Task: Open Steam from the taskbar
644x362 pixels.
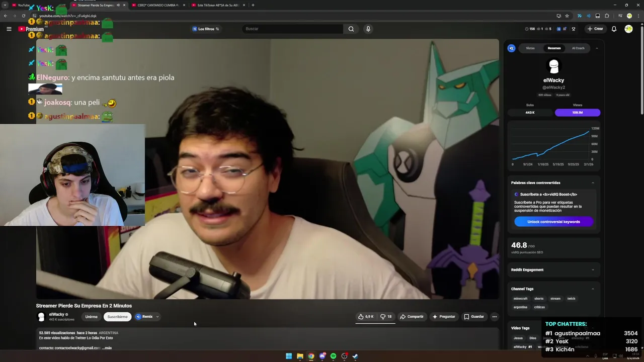Action: 355,356
